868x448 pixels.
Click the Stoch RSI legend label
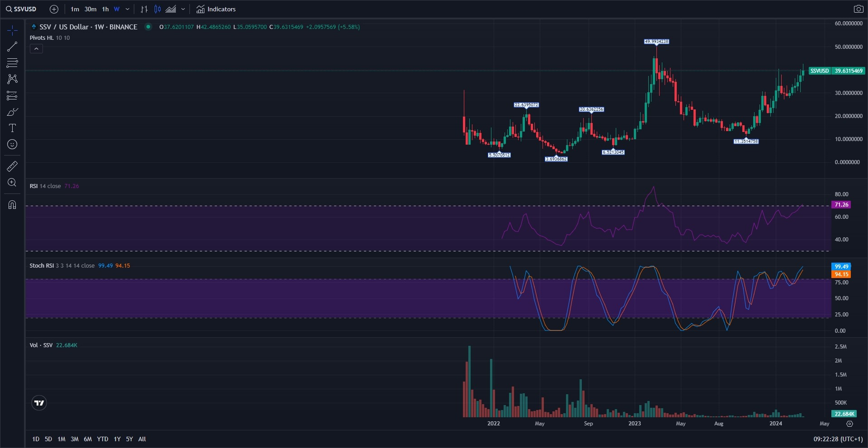[x=42, y=266]
